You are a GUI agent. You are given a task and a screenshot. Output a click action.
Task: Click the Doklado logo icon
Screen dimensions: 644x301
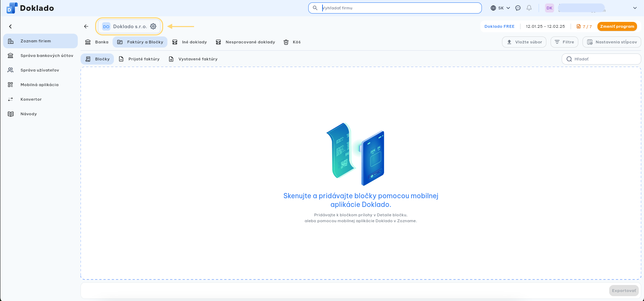click(12, 8)
